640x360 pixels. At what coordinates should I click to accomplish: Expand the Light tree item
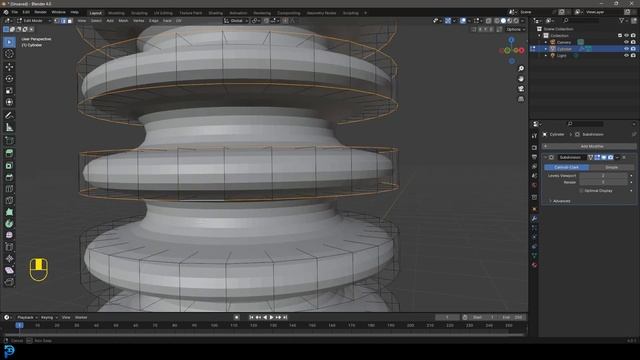point(546,55)
